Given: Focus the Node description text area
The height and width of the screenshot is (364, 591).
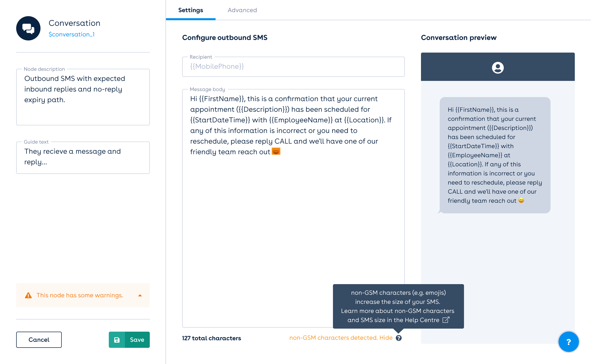Looking at the screenshot, I should click(83, 97).
